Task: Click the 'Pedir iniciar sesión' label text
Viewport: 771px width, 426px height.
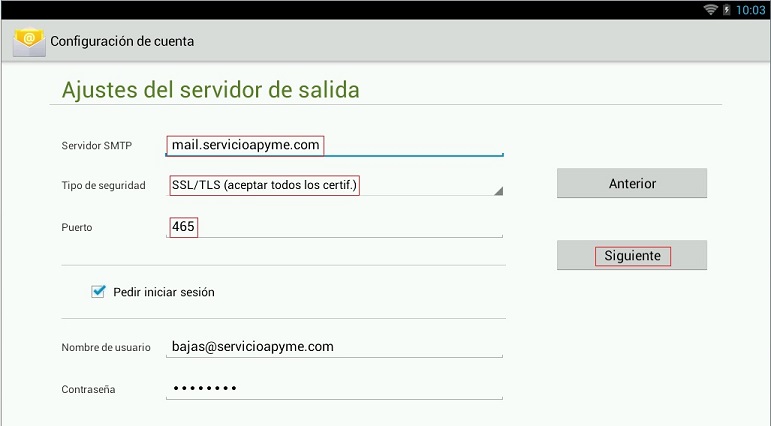Action: [x=164, y=292]
